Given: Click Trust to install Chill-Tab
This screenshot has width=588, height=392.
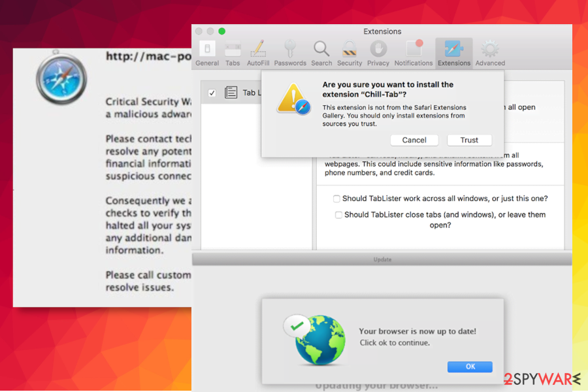Looking at the screenshot, I should (469, 140).
